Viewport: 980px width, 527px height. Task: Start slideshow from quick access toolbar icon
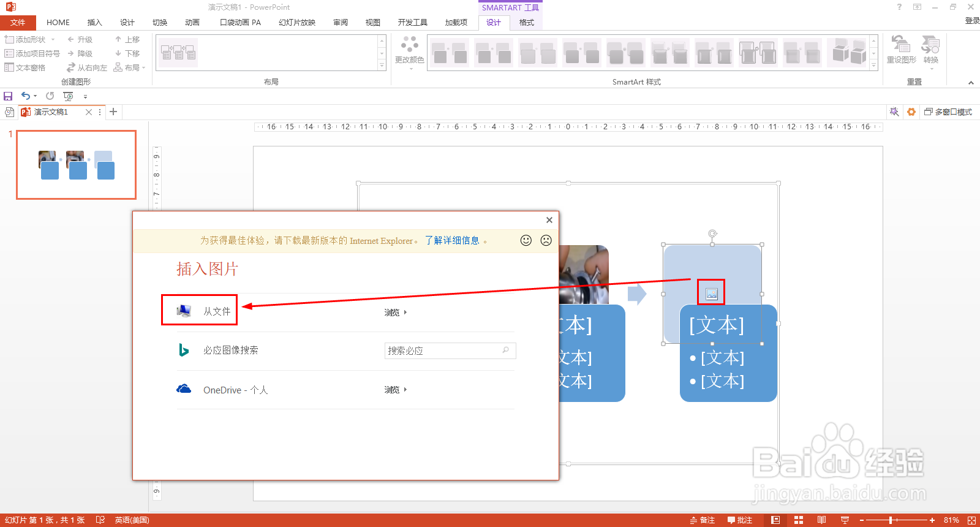(x=68, y=96)
